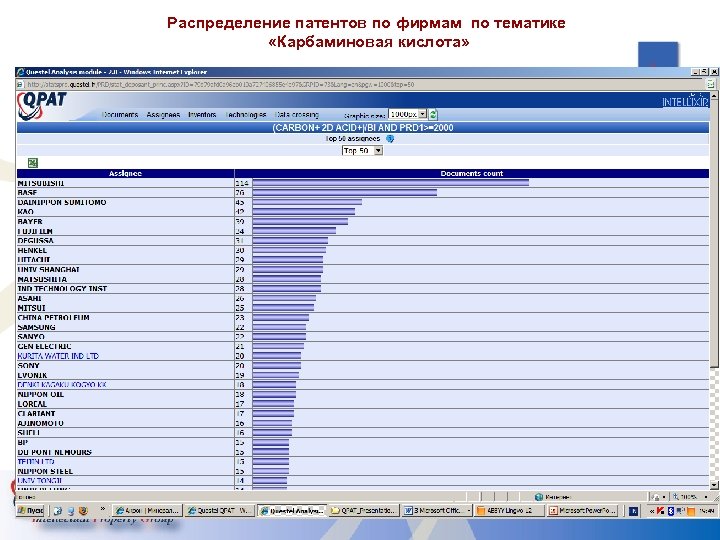The height and width of the screenshot is (540, 720).
Task: Open the zoom level dropdown in the status bar
Action: [705, 497]
